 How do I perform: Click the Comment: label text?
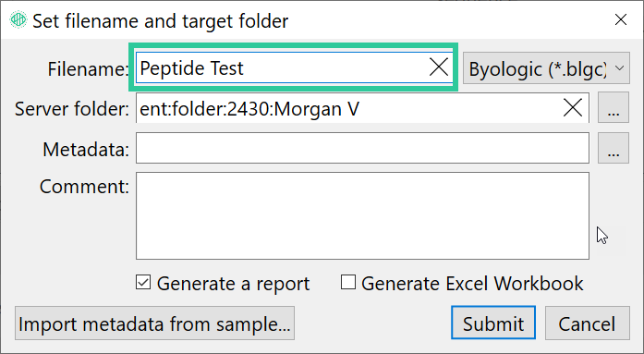84,187
